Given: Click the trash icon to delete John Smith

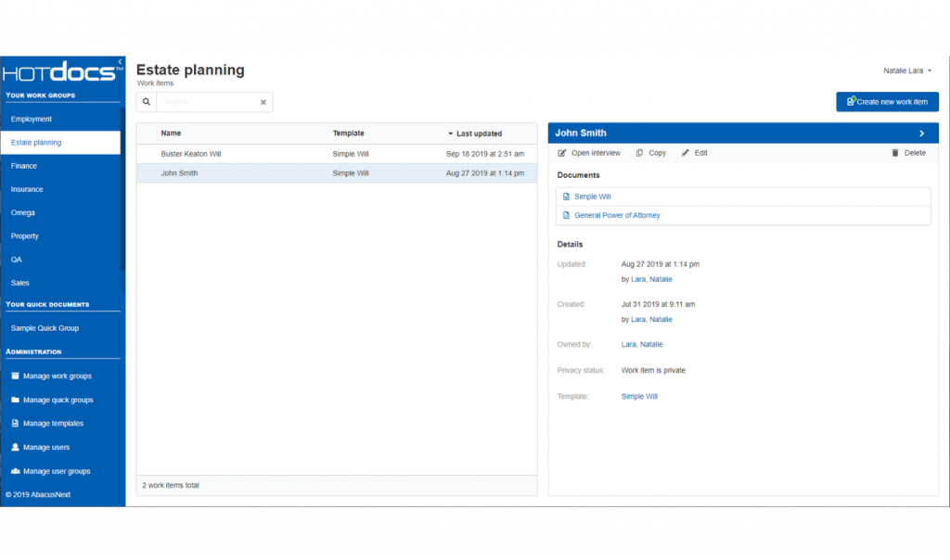Looking at the screenshot, I should [x=896, y=152].
